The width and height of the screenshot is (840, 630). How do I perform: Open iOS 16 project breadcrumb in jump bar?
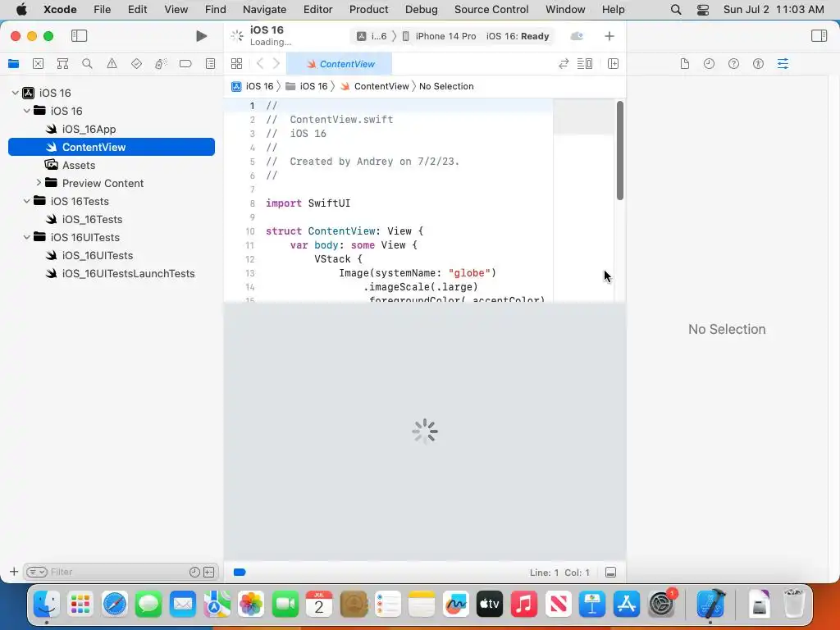click(253, 86)
